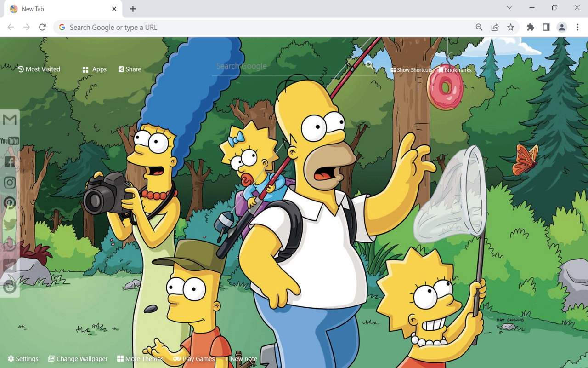Toggle Show Shortcuts on the new tab page
Viewport: 588px width, 368px height.
(x=411, y=69)
